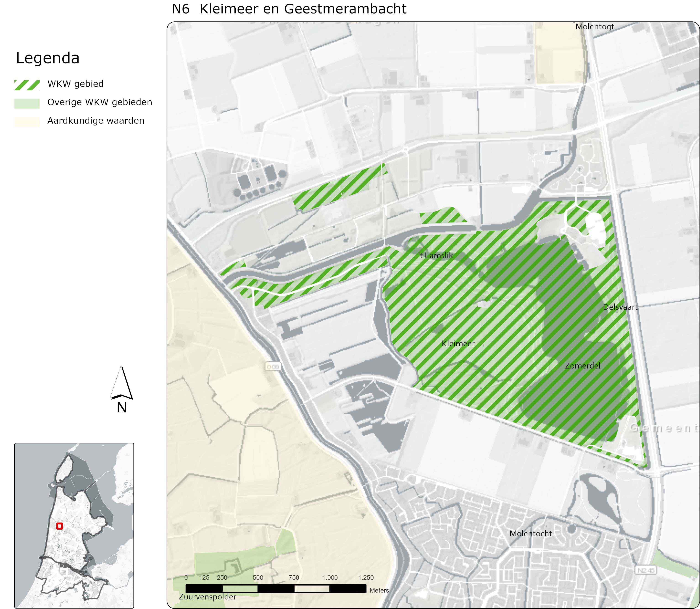Click the Aardkundige waarden legend text
This screenshot has width=700, height=609.
tap(96, 121)
